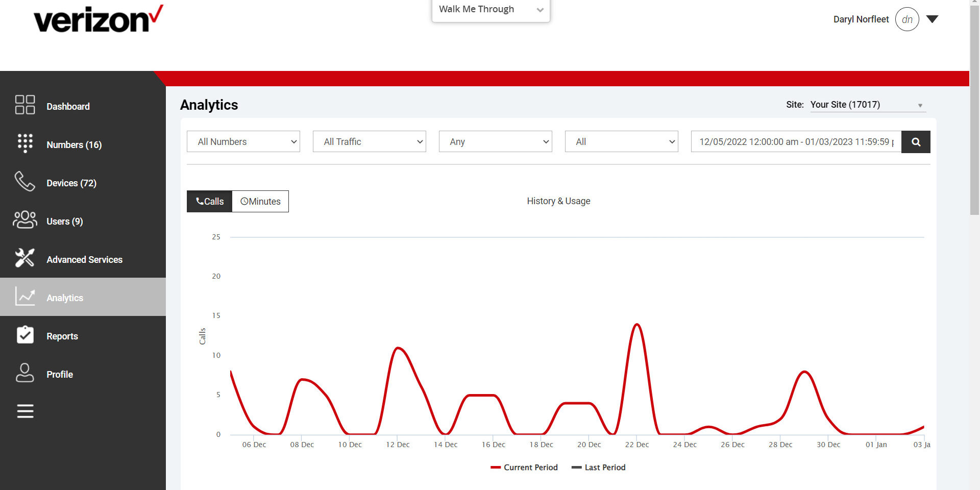The image size is (980, 490).
Task: Switch to the Minutes view
Action: 260,201
